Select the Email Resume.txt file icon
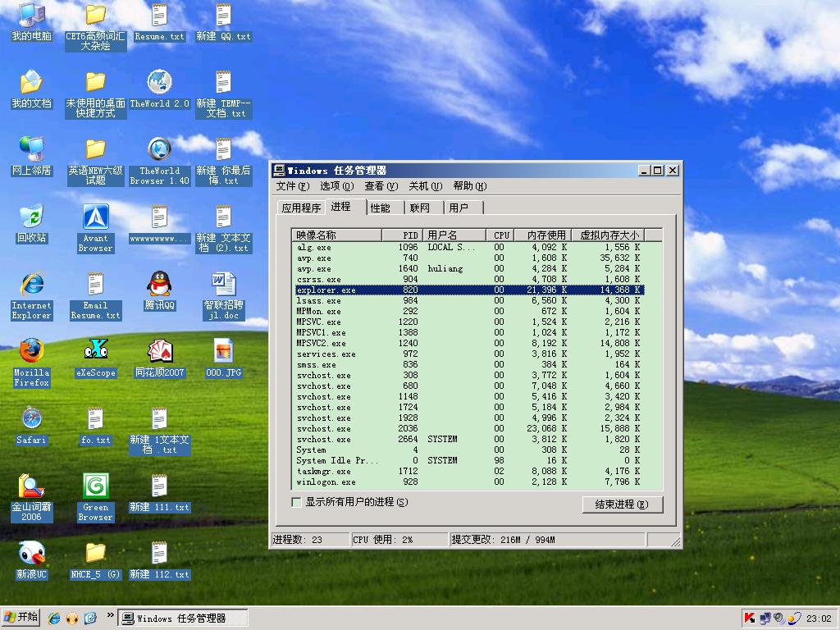This screenshot has height=630, width=840. 96,296
